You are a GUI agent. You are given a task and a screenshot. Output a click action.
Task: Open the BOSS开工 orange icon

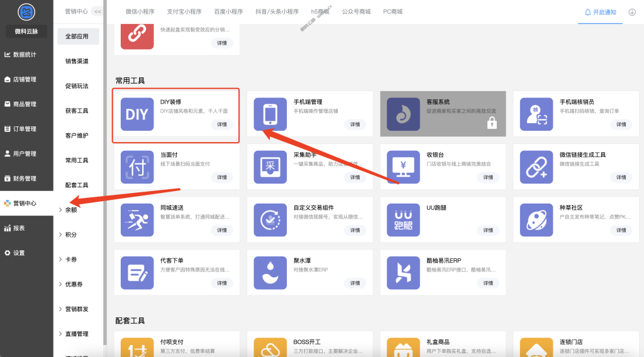click(x=270, y=348)
